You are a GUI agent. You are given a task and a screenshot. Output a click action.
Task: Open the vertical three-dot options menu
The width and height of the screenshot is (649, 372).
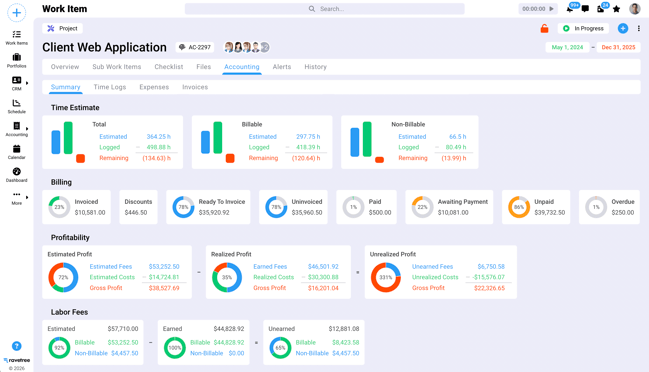point(639,28)
